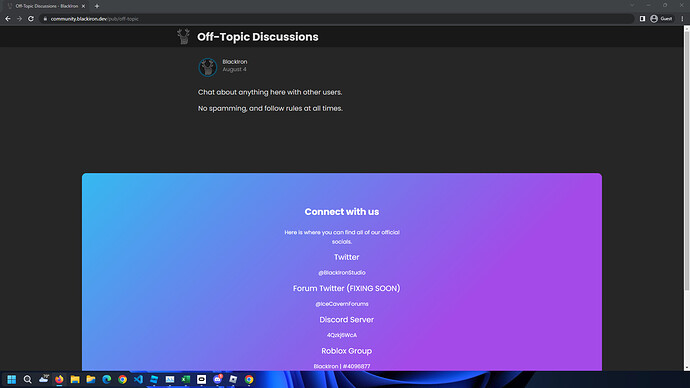Open Chrome icon beside Roblox in taskbar
This screenshot has width=690, height=388.
click(249, 379)
